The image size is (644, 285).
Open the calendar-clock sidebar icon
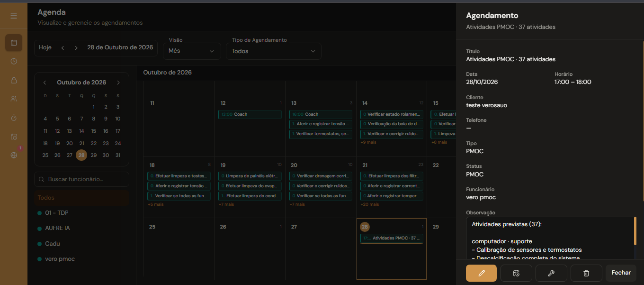tap(14, 137)
